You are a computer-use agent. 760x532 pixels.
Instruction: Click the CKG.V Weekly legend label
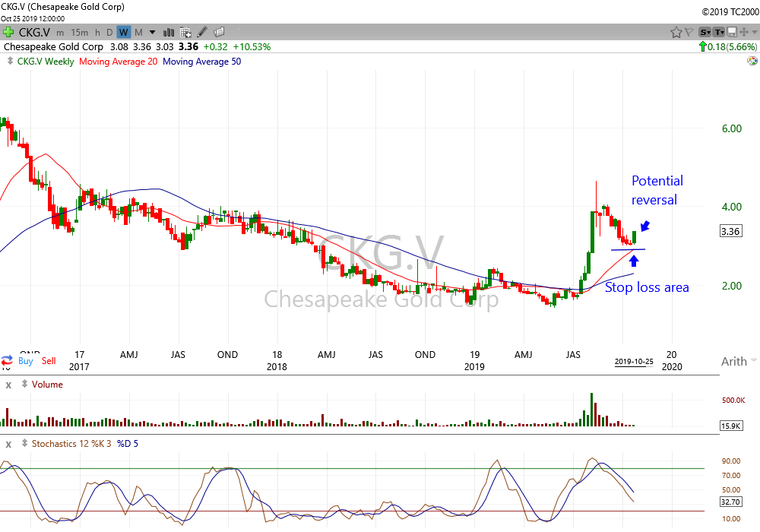click(x=46, y=62)
